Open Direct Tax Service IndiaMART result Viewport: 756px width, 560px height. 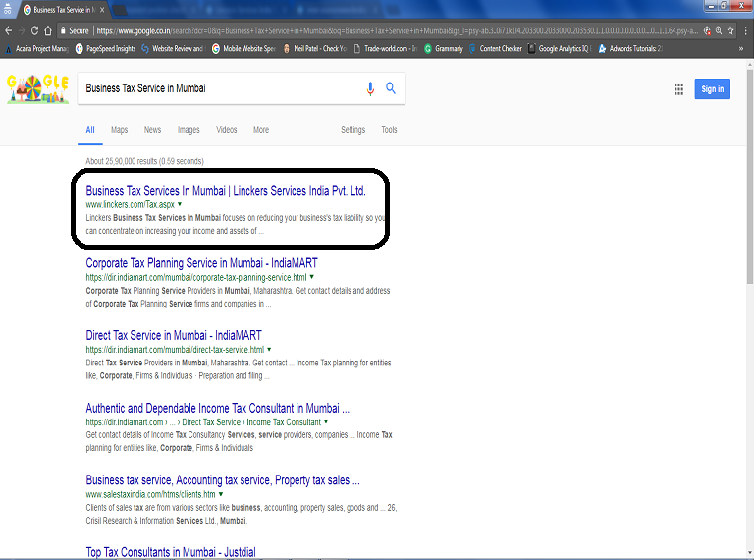[174, 335]
